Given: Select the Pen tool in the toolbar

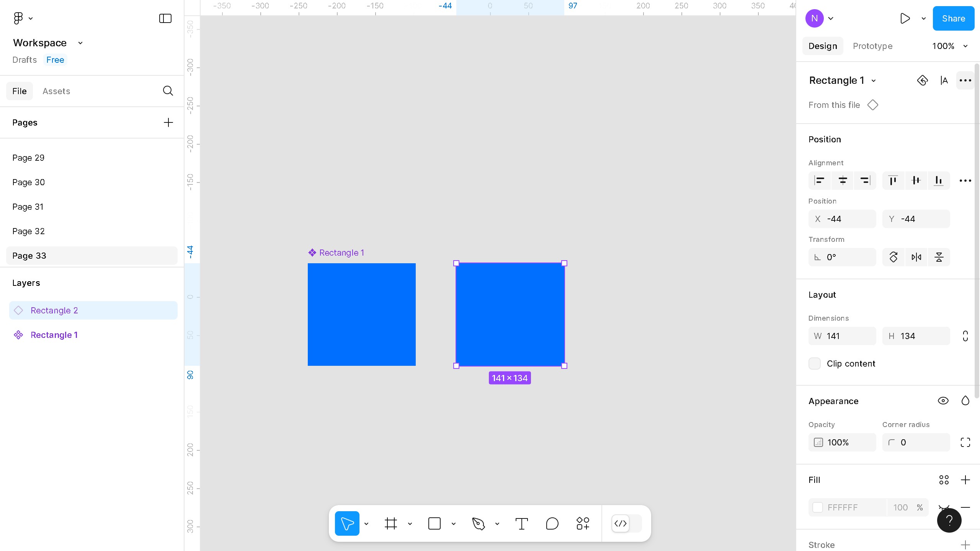Looking at the screenshot, I should tap(478, 523).
